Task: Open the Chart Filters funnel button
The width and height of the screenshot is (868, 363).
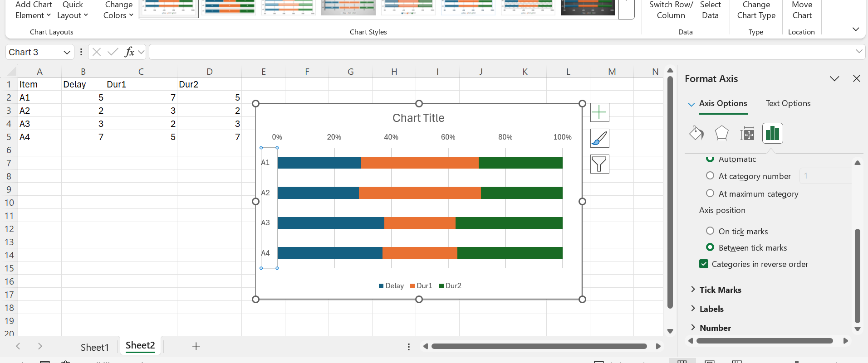Action: (599, 164)
